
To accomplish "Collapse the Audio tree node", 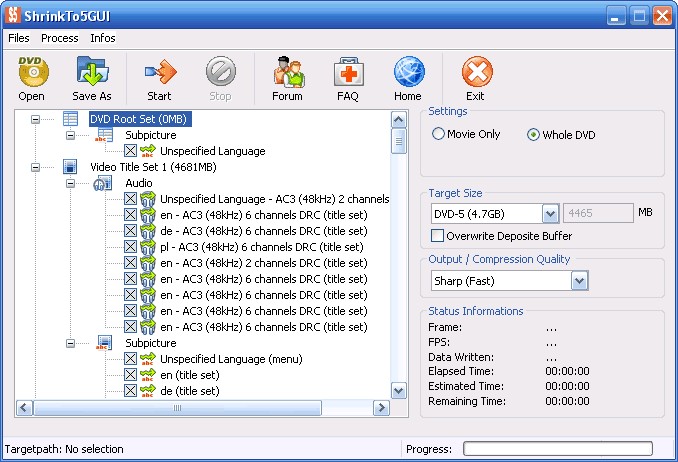I will click(70, 183).
